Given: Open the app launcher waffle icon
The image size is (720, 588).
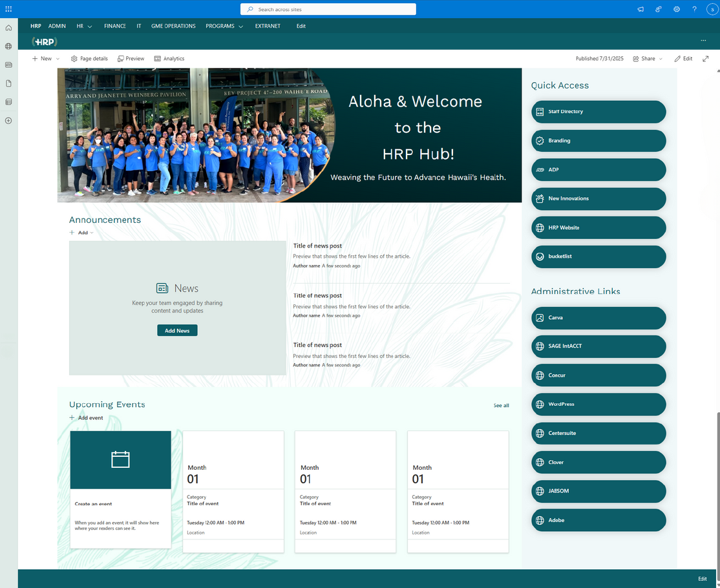Looking at the screenshot, I should click(x=8, y=9).
